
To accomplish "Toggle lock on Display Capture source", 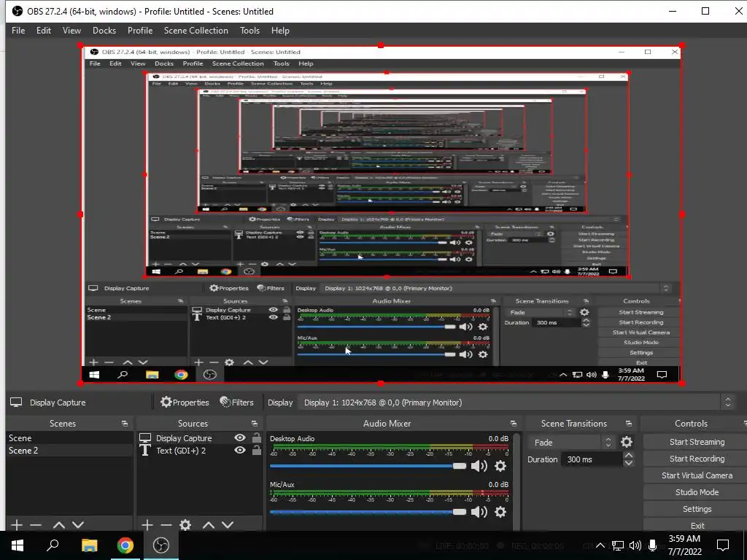I will (x=256, y=437).
